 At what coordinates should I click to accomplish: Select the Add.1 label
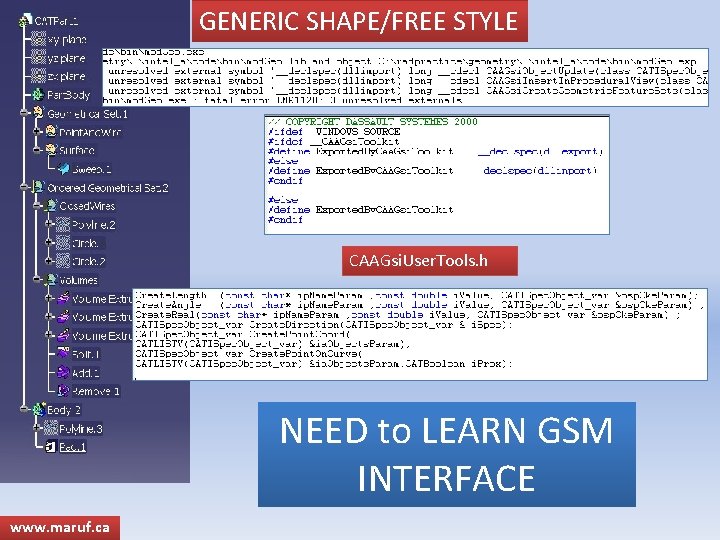pyautogui.click(x=85, y=372)
